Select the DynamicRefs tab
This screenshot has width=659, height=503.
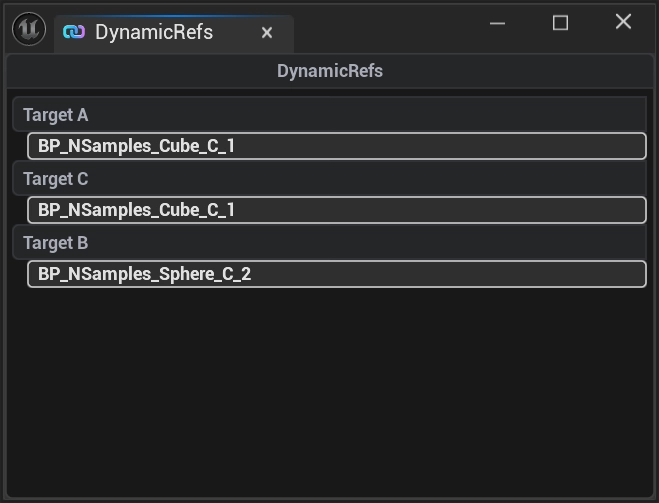point(174,34)
